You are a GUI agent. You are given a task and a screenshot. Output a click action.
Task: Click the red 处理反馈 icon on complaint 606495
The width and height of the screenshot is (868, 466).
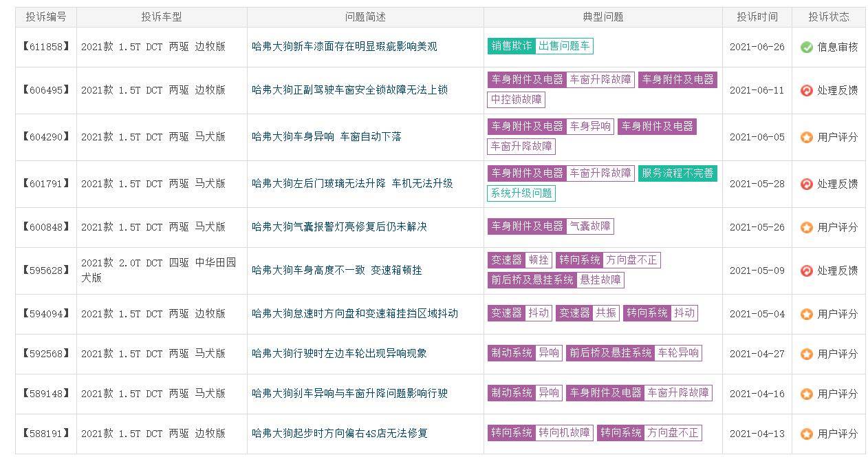point(806,90)
